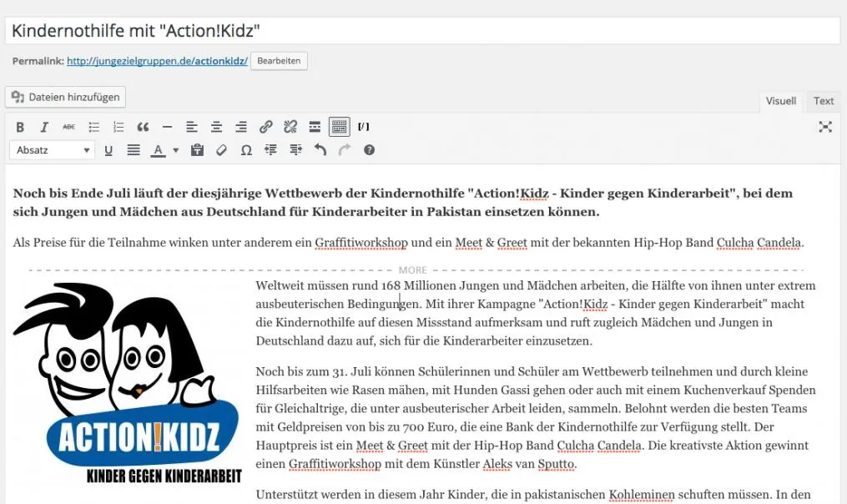Enter distraction-free fullscreen mode
This screenshot has width=847, height=504.
(824, 127)
